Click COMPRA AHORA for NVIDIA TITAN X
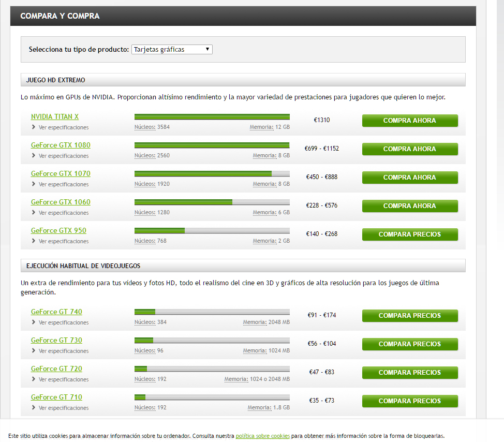 [x=410, y=121]
